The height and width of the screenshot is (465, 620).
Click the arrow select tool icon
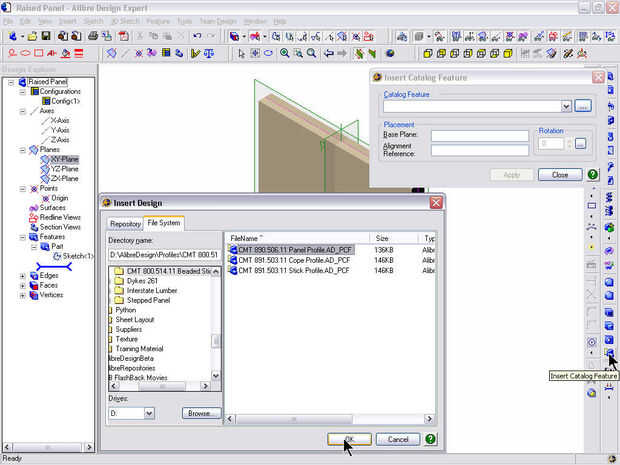pos(241,53)
